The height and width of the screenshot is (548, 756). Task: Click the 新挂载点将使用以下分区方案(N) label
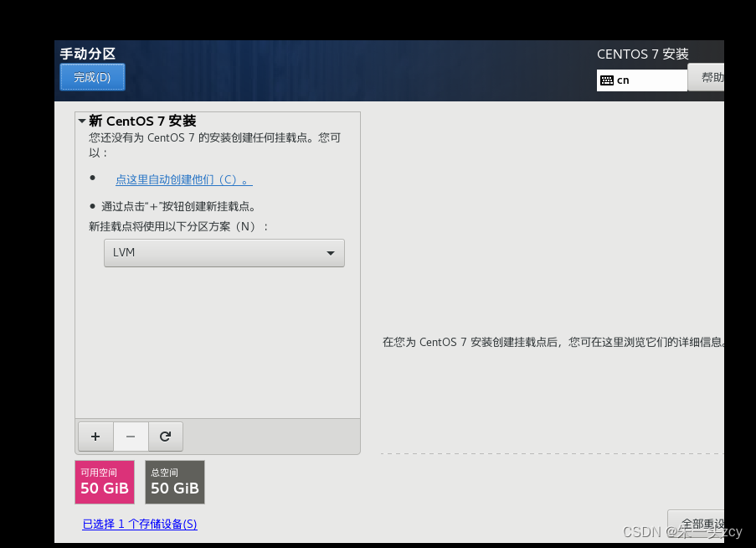(x=178, y=226)
